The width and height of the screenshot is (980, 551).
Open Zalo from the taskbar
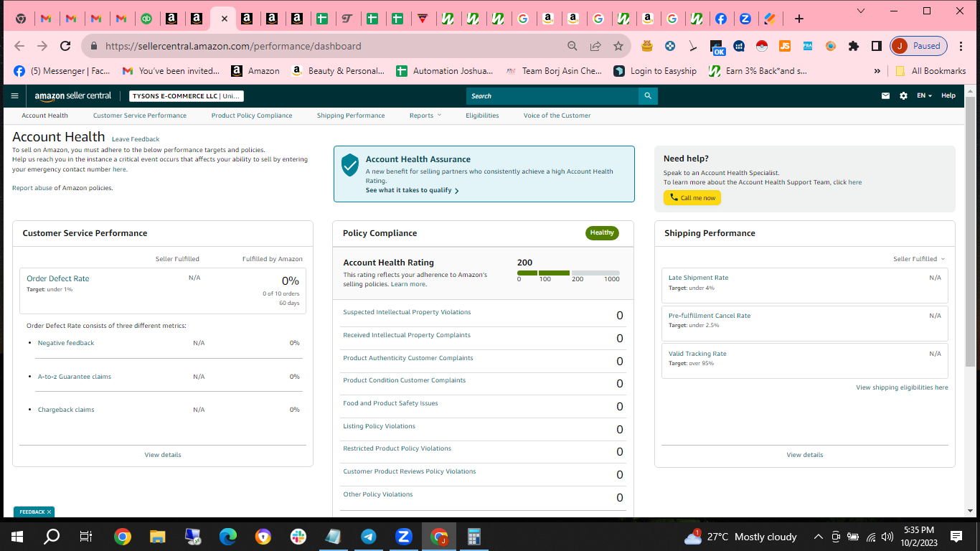[404, 537]
